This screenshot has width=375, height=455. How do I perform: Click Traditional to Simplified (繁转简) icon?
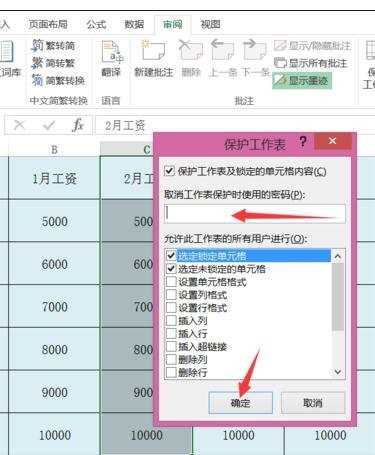pos(53,45)
